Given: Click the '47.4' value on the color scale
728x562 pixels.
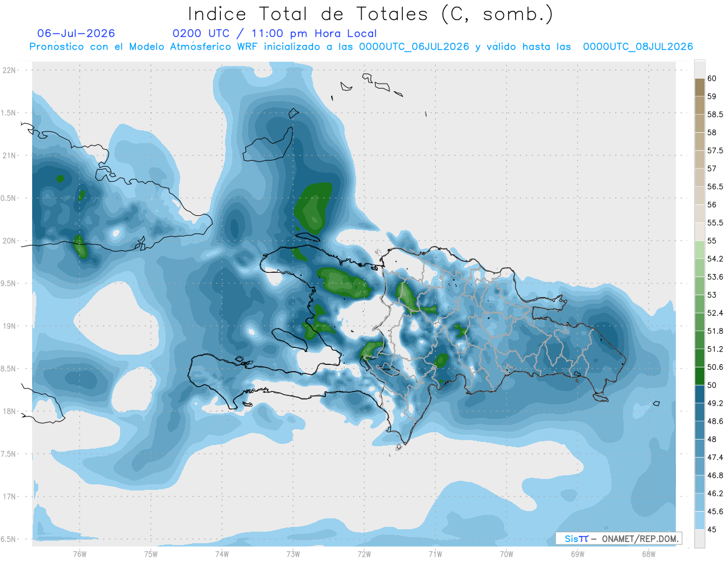Looking at the screenshot, I should point(715,457).
